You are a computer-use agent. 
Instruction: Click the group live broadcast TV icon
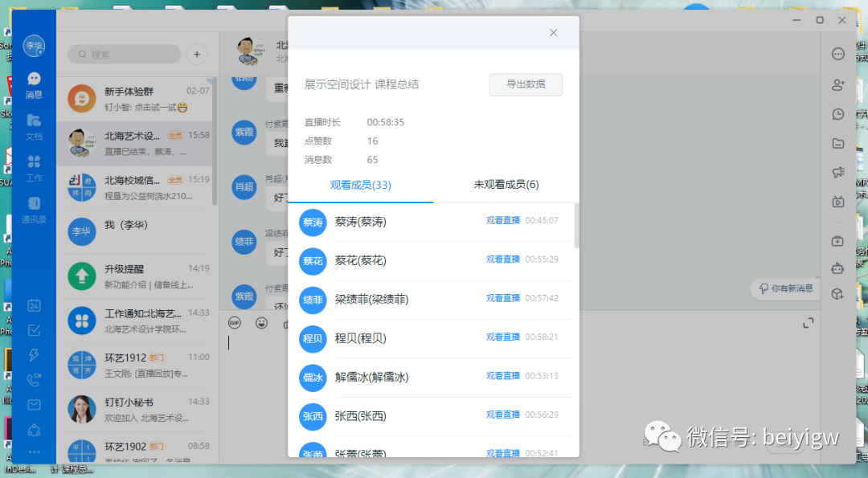[838, 202]
